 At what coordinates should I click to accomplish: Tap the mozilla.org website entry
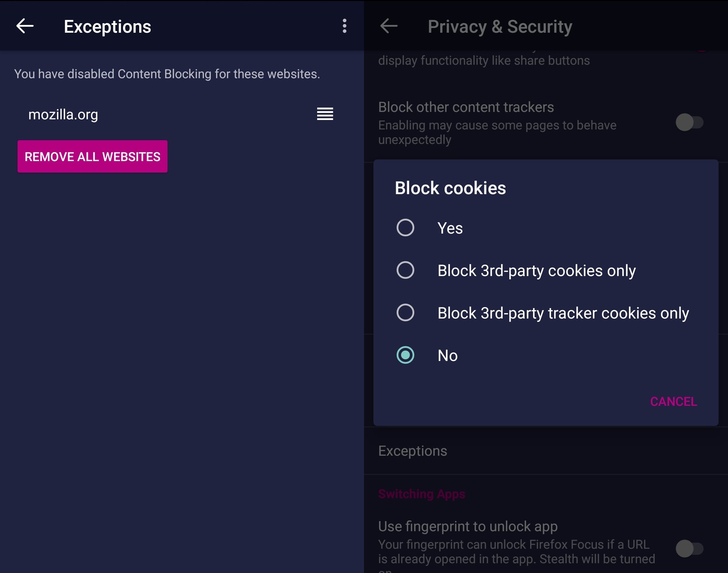63,115
